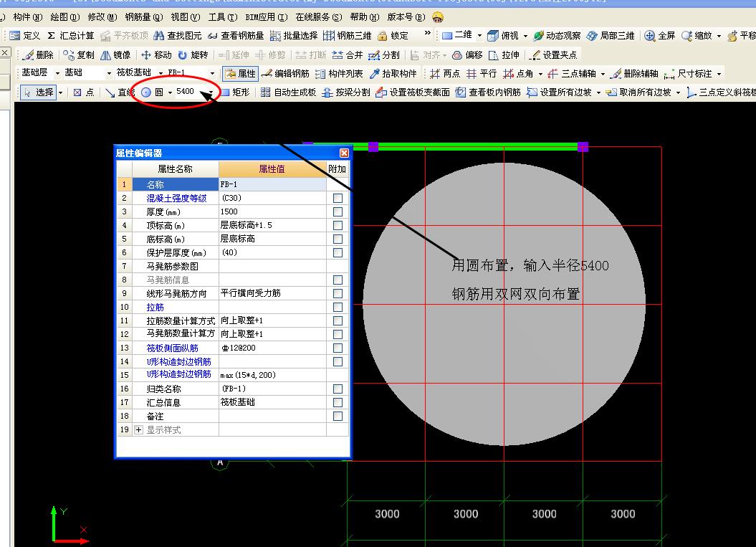Expand the 显示样式 row
This screenshot has height=547, width=756.
click(x=138, y=429)
